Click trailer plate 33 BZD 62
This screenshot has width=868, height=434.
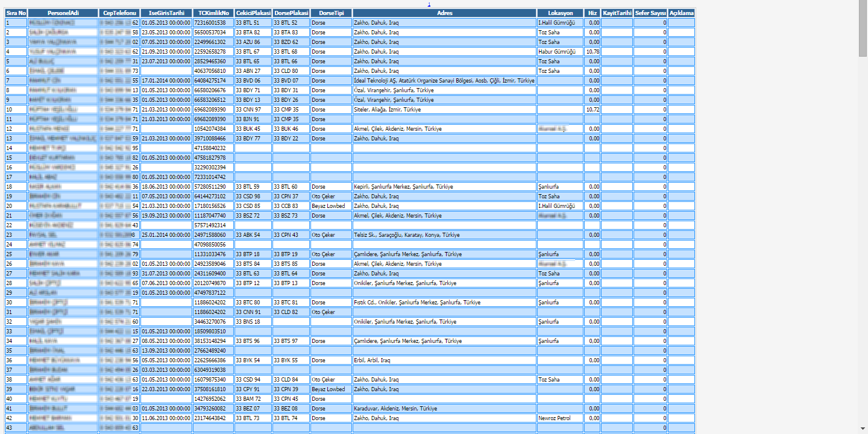pos(291,42)
